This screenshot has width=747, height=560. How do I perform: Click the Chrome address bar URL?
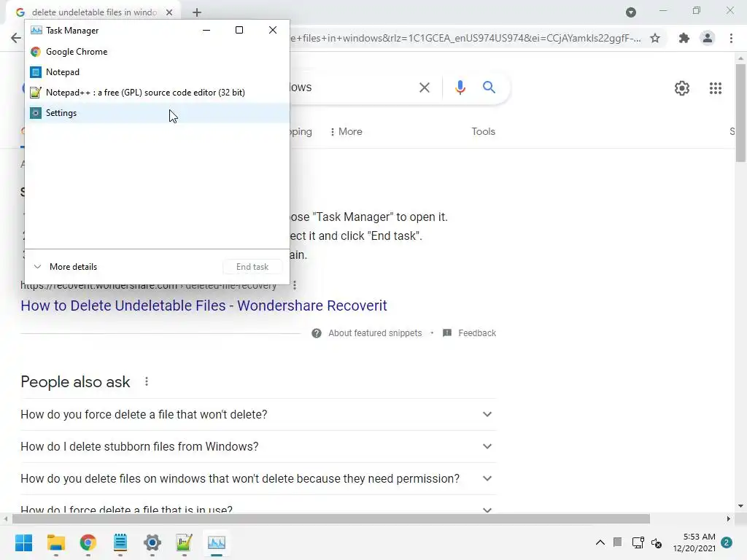tap(465, 38)
